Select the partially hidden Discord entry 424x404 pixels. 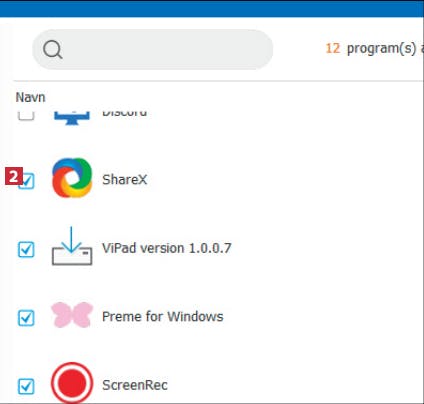(x=124, y=113)
